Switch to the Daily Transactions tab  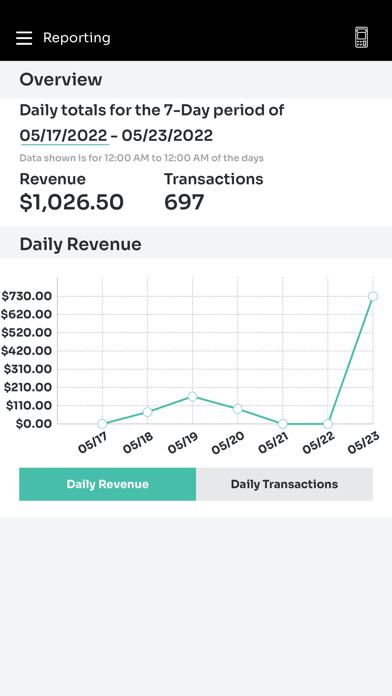(284, 484)
